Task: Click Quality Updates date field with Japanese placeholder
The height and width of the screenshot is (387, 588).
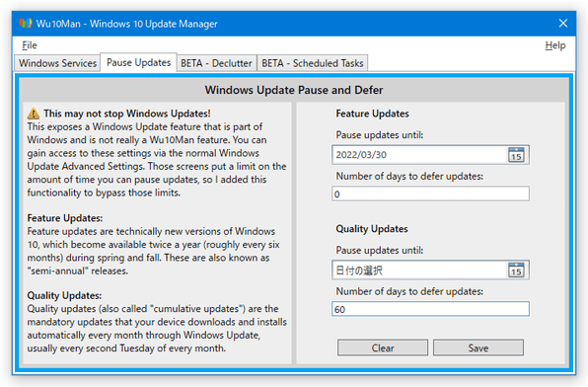Action: tap(420, 270)
